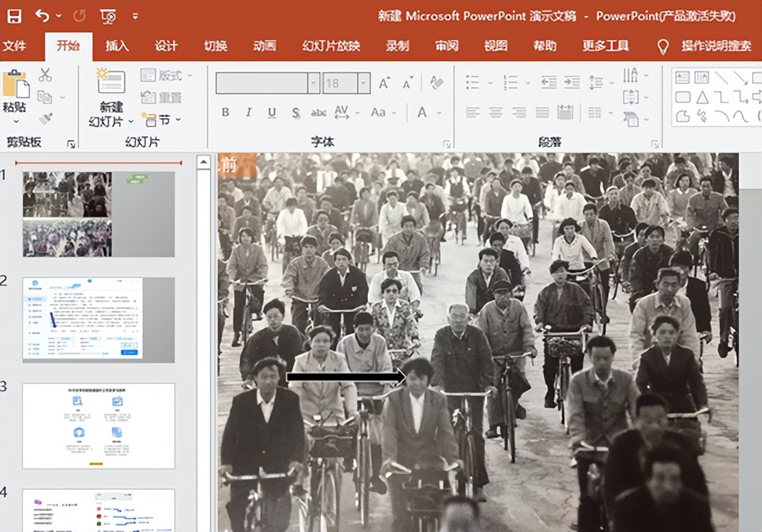
Task: Select slide 2 thumbnail
Action: [98, 320]
